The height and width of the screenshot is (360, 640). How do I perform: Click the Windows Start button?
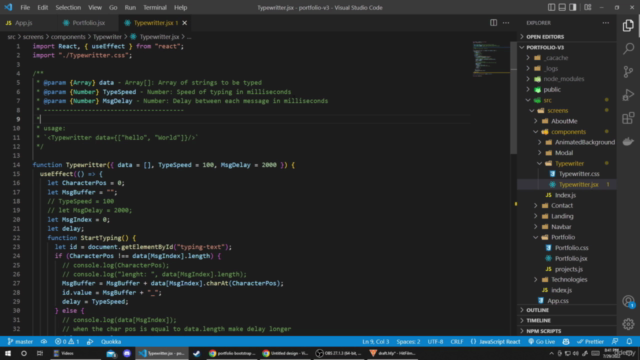pyautogui.click(x=8, y=353)
